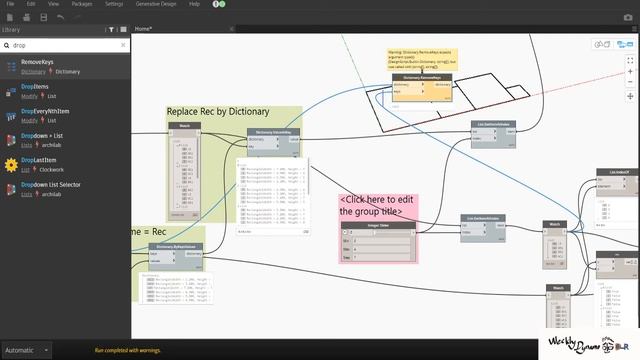This screenshot has width=640, height=360.
Task: Select the DropItems search result
Action: coord(65,91)
